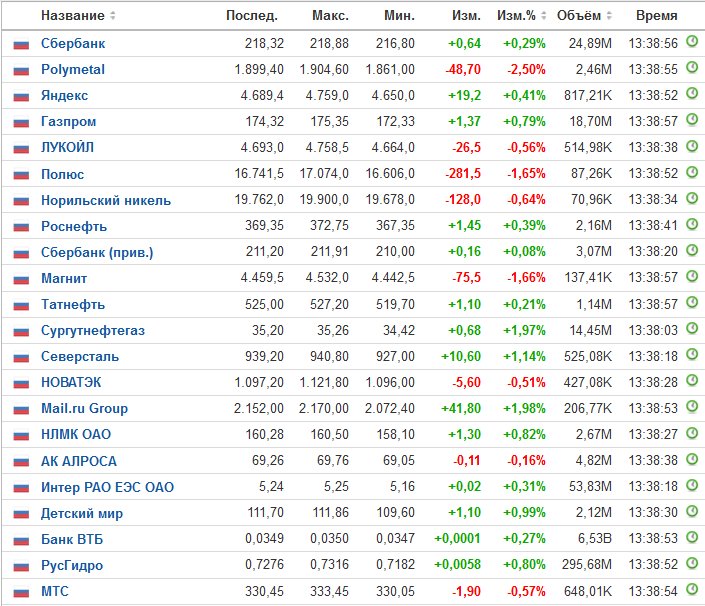Image resolution: width=705 pixels, height=606 pixels.
Task: Click the Russian flag icon beside АК АЛРОСА
Action: tap(21, 462)
